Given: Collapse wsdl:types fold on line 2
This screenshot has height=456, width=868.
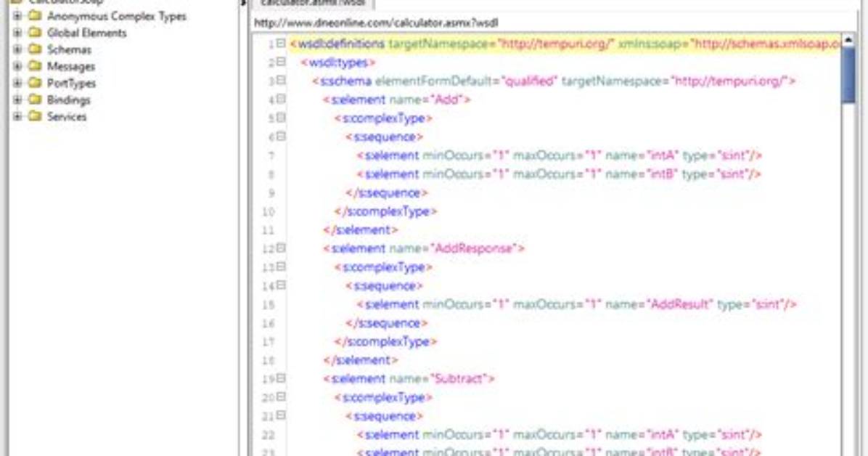Looking at the screenshot, I should point(281,62).
